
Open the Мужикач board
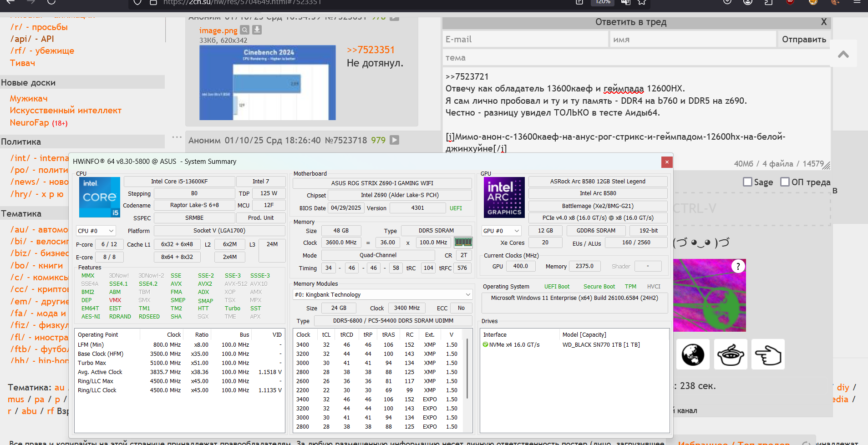click(29, 99)
